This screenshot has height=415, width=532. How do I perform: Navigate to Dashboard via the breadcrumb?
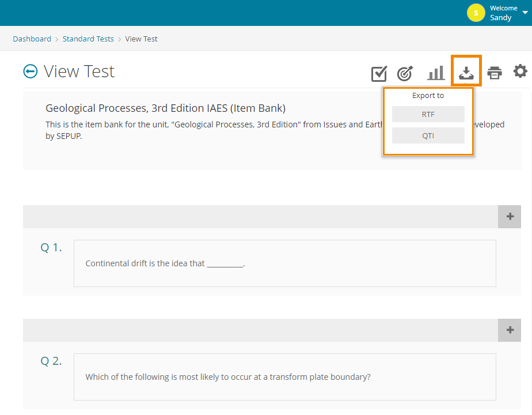tap(32, 39)
